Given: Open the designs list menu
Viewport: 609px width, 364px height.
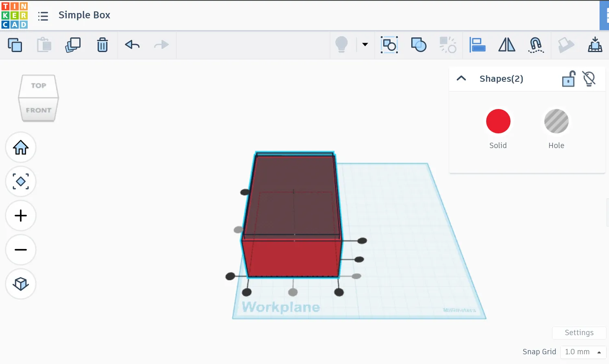Looking at the screenshot, I should click(43, 16).
